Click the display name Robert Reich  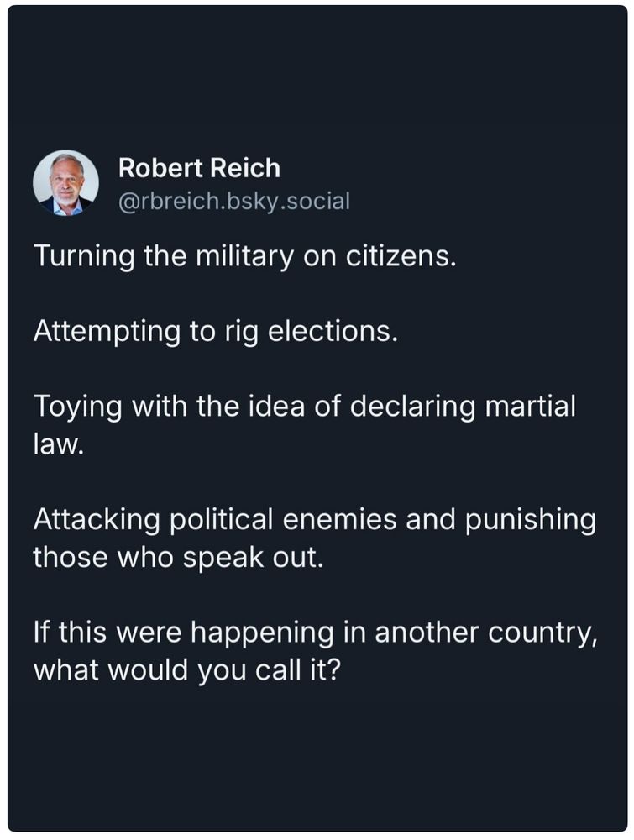tap(199, 168)
